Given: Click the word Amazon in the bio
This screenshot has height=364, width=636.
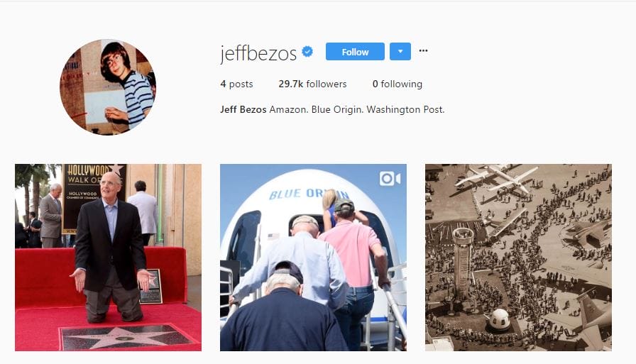Looking at the screenshot, I should click(x=289, y=109).
